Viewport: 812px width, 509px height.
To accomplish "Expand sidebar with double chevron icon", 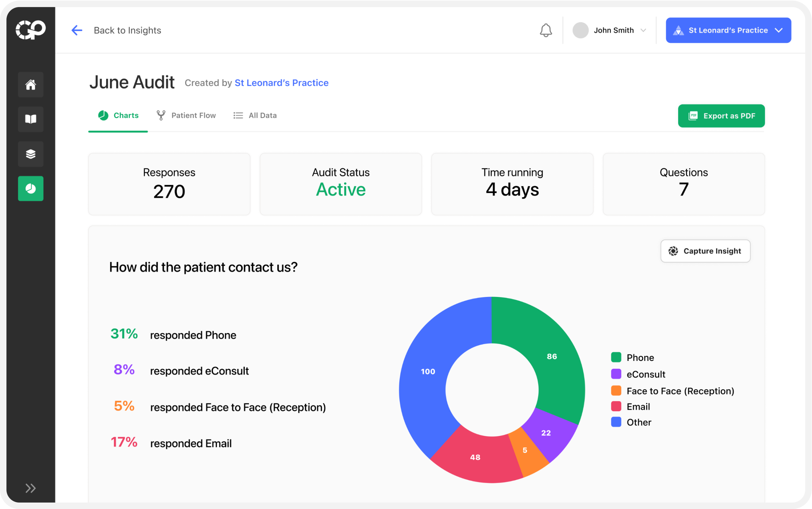I will coord(31,488).
